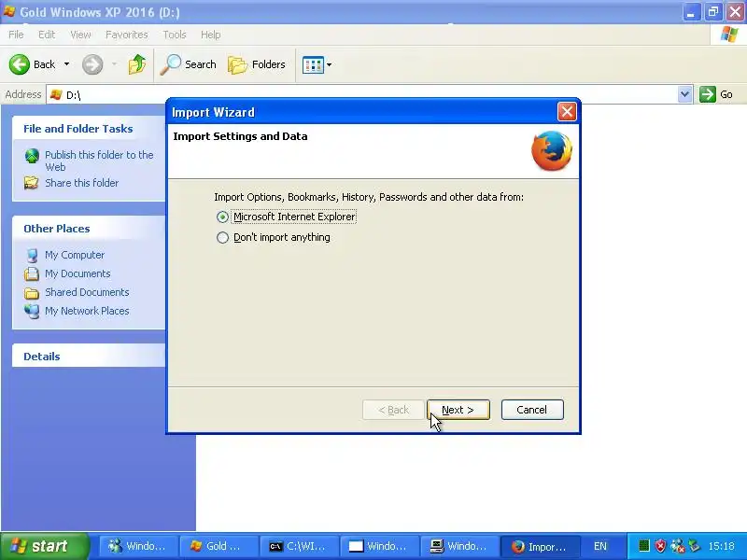Click the Share this folder icon
The height and width of the screenshot is (560, 747).
(32, 183)
